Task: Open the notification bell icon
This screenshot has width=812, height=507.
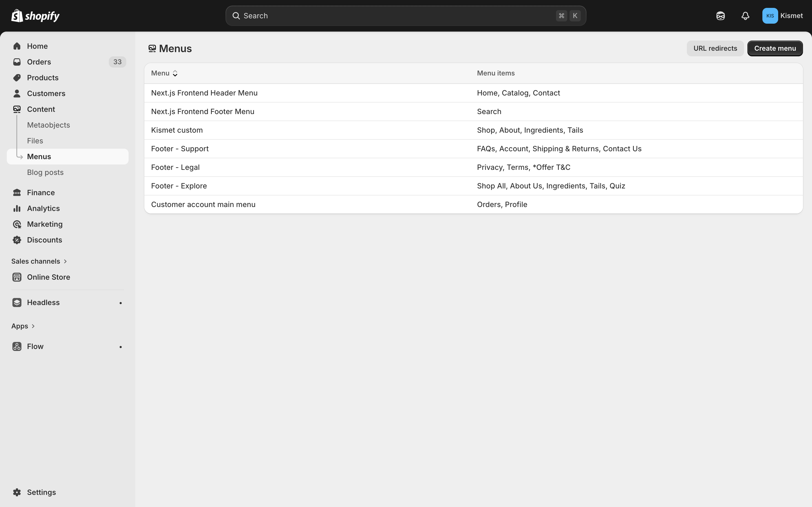Action: coord(745,15)
